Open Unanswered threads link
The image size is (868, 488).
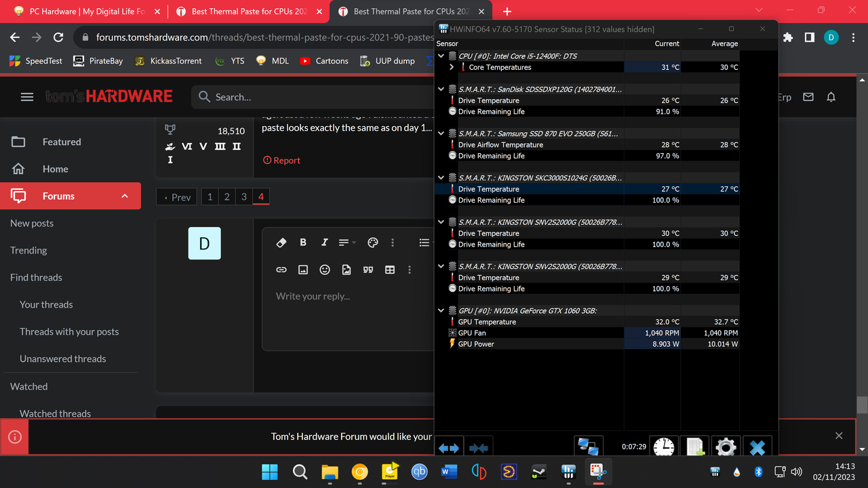click(x=63, y=359)
